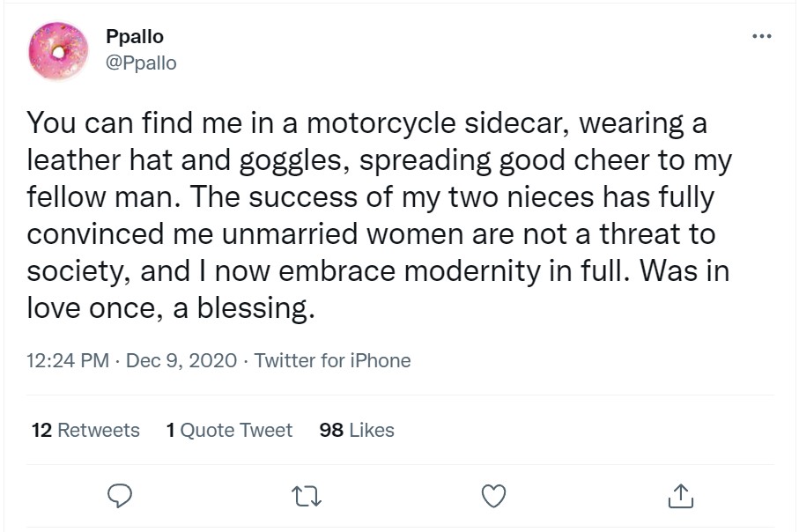Reply to the tweet via speech bubble icon
Screen dimensions: 799x532
click(119, 497)
